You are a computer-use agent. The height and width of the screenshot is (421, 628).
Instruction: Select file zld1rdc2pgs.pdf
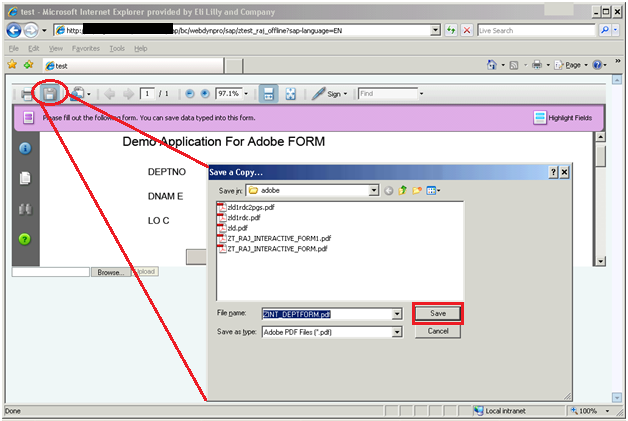tap(246, 207)
